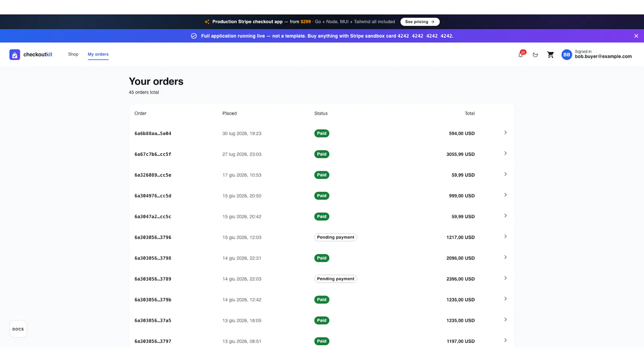The image size is (644, 362).
Task: Select the My orders tab
Action: coord(98,54)
